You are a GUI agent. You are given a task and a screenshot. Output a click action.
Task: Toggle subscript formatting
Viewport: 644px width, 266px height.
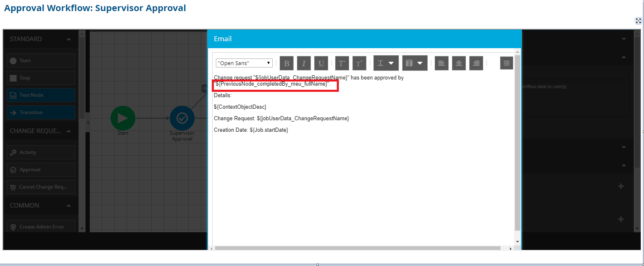coord(359,63)
